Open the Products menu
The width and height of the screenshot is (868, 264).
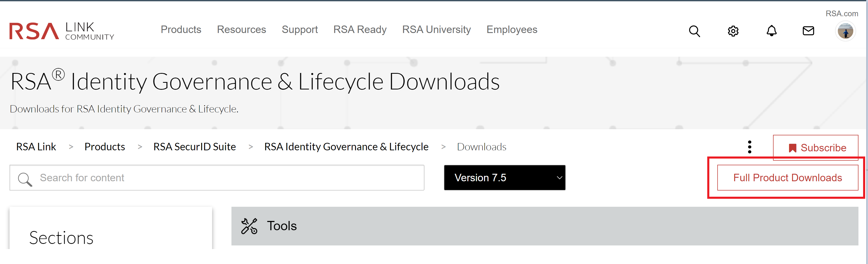pyautogui.click(x=181, y=30)
